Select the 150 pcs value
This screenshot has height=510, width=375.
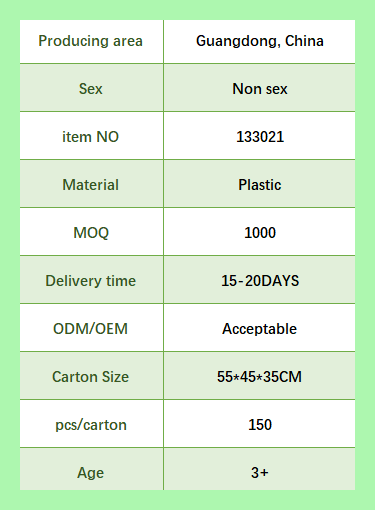[x=260, y=425]
